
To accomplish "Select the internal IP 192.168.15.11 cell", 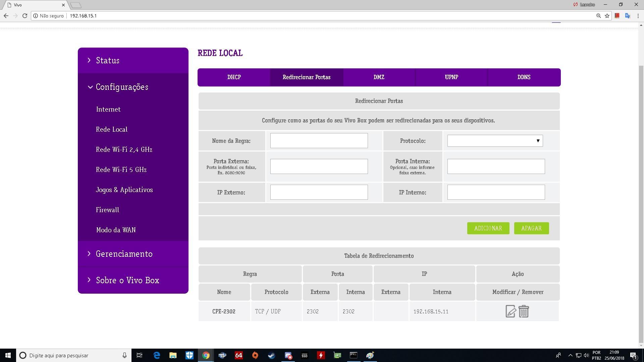I will click(x=442, y=311).
